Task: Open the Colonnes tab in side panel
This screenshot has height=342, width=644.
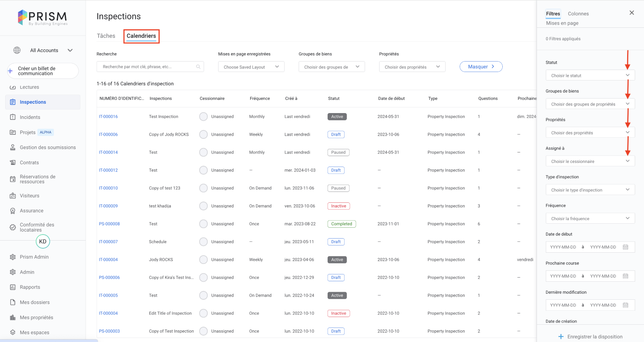Action: tap(578, 14)
